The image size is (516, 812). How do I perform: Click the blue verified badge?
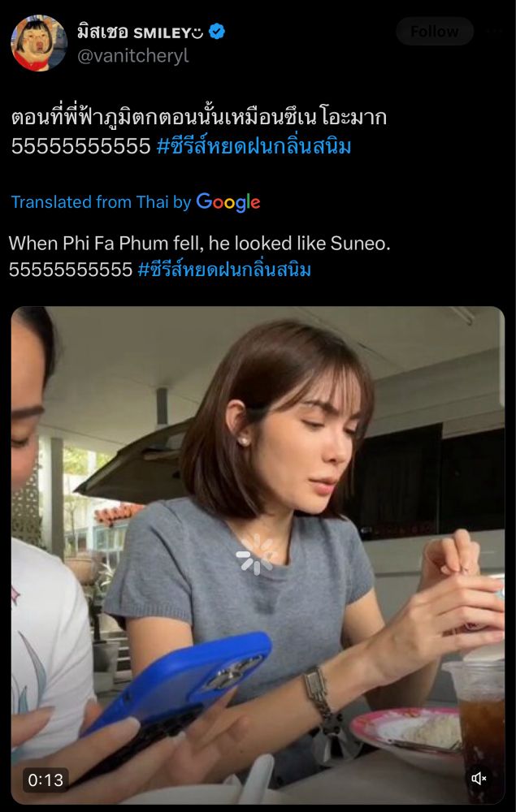tap(216, 32)
